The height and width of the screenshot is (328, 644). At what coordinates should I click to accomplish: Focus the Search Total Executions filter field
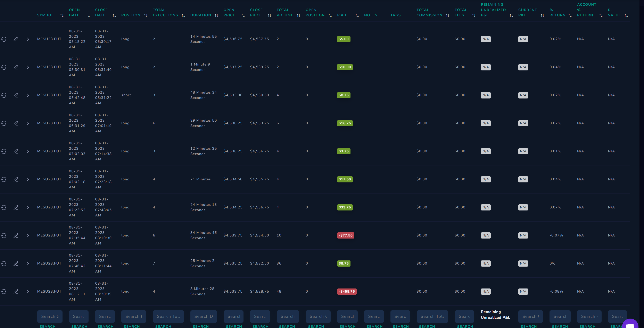168,316
